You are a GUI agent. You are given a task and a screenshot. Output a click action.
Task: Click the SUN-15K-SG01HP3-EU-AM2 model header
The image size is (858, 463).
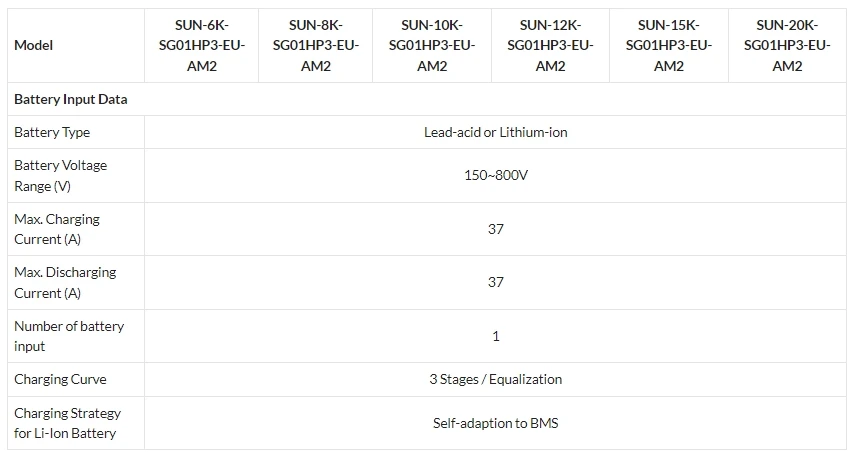(668, 45)
